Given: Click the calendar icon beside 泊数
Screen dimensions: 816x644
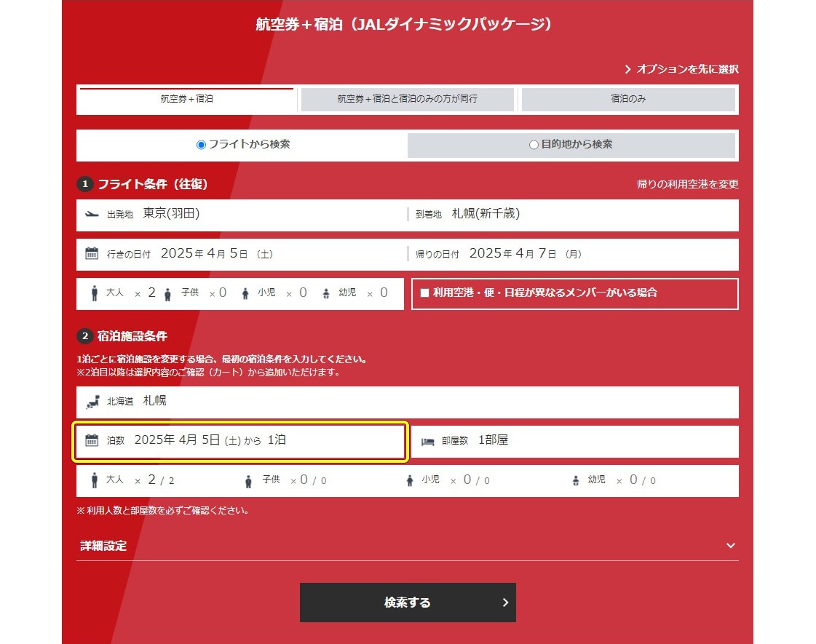Looking at the screenshot, I should click(92, 440).
